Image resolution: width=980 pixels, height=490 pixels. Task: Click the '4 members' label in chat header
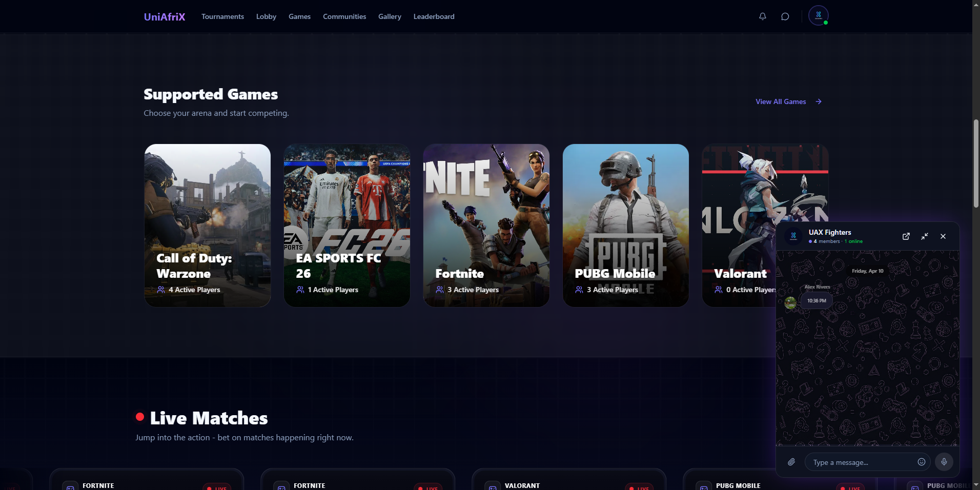point(827,241)
